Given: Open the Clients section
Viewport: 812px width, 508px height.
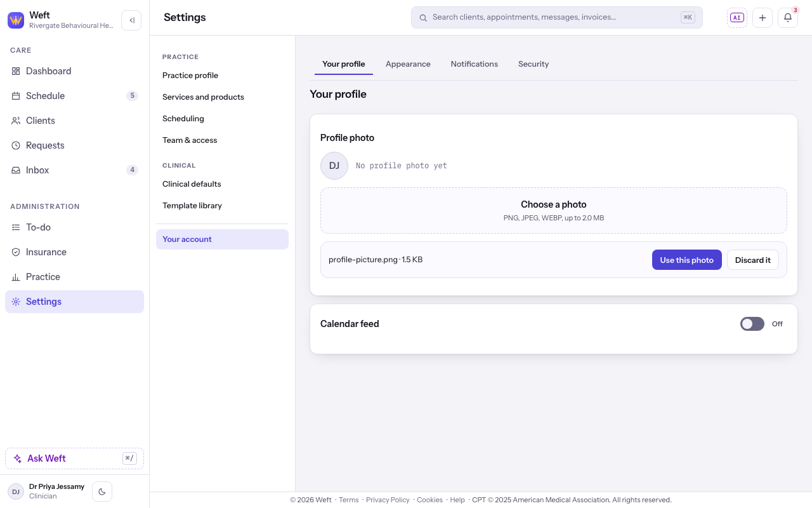Looking at the screenshot, I should tap(74, 121).
